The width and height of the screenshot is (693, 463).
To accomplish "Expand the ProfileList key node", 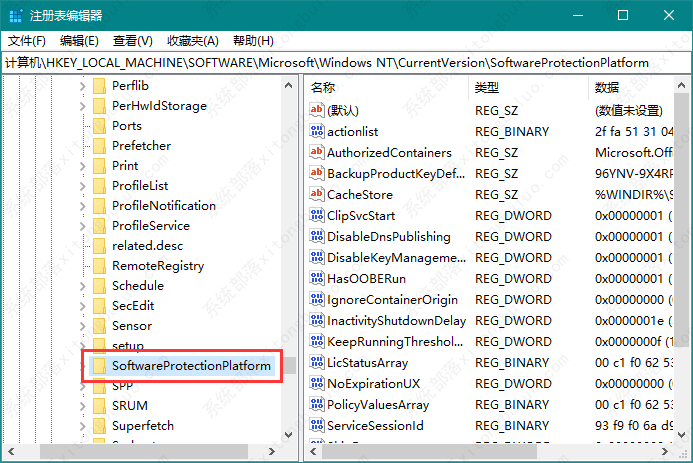I will pos(82,186).
